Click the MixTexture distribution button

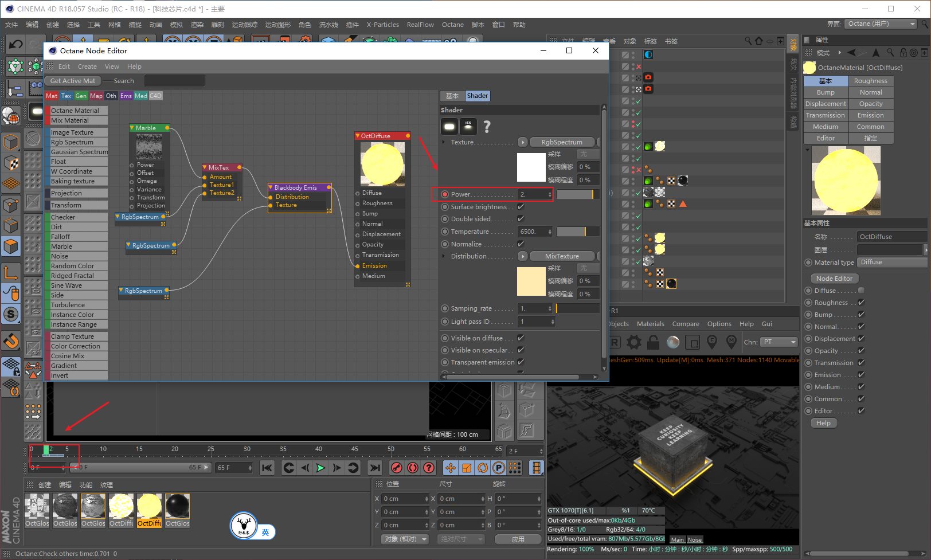click(x=562, y=256)
